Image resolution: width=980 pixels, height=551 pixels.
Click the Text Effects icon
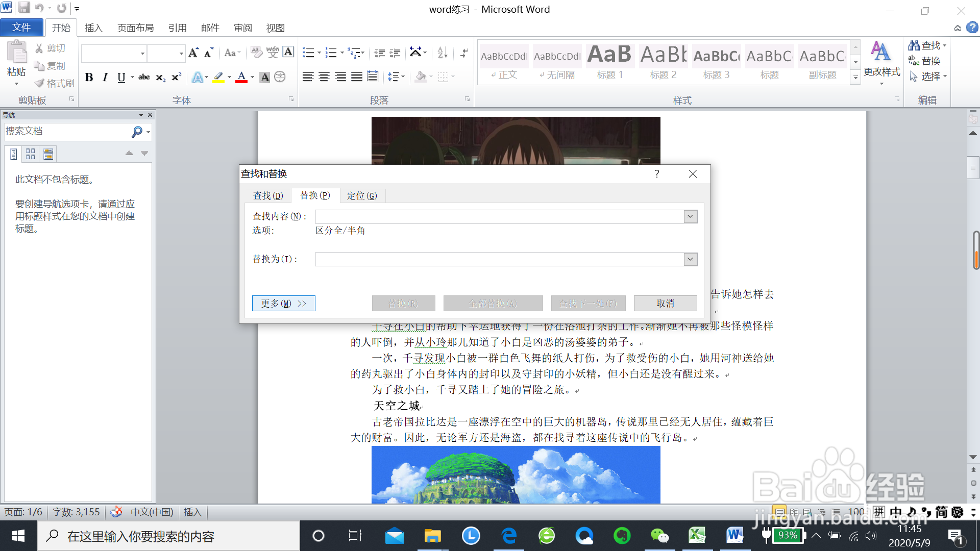(x=198, y=77)
